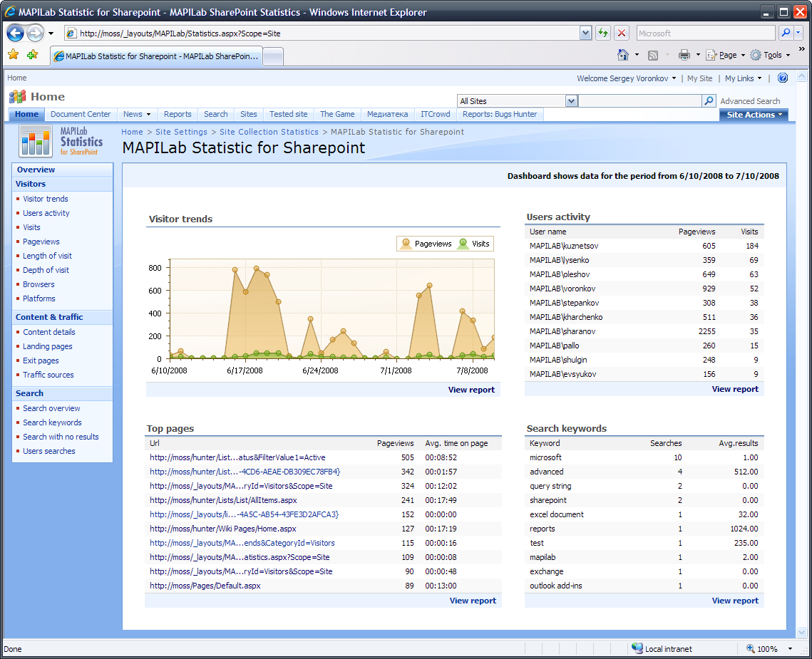812x659 pixels.
Task: Click the Advanced Search link
Action: 750,101
